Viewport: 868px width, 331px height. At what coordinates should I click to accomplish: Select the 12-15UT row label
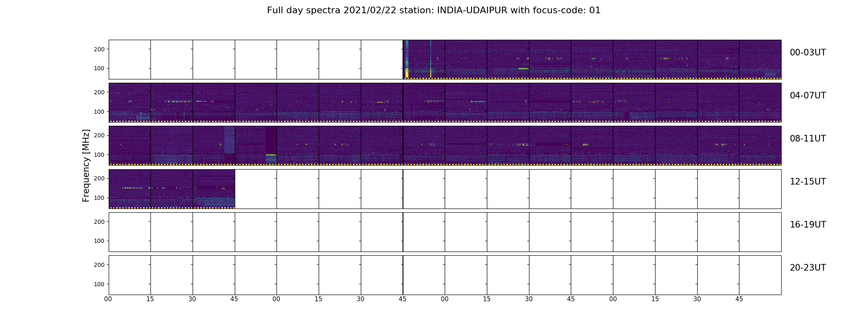pyautogui.click(x=808, y=182)
